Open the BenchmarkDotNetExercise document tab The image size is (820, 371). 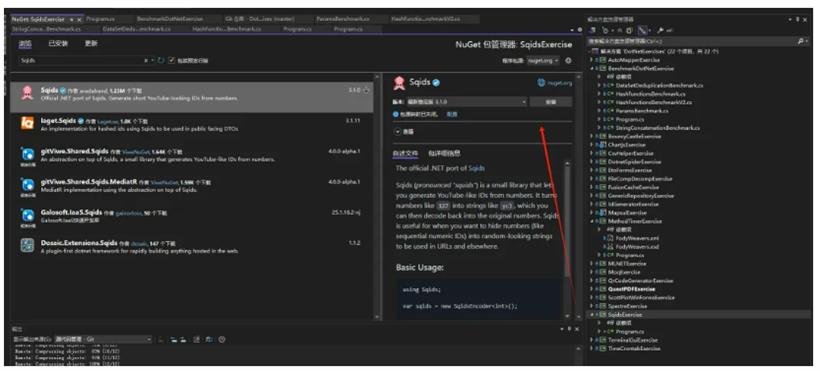coord(170,19)
